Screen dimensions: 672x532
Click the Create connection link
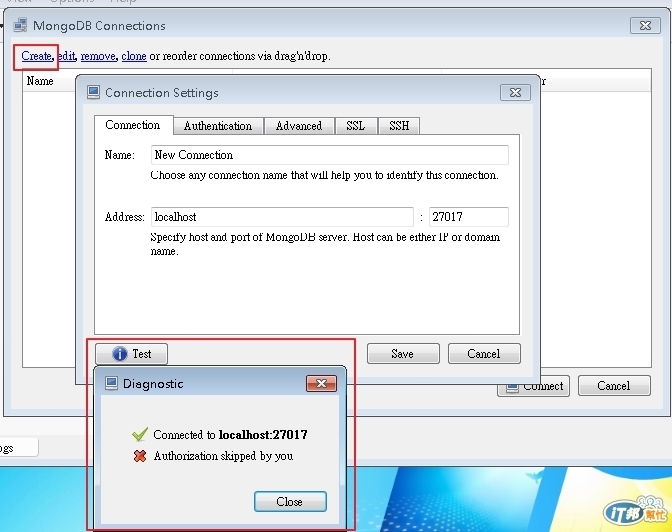tap(36, 56)
